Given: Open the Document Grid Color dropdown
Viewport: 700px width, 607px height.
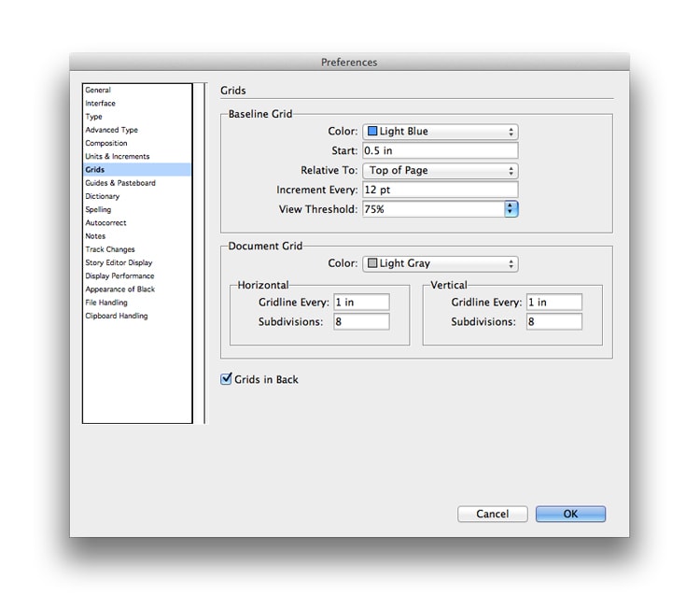Looking at the screenshot, I should (441, 263).
